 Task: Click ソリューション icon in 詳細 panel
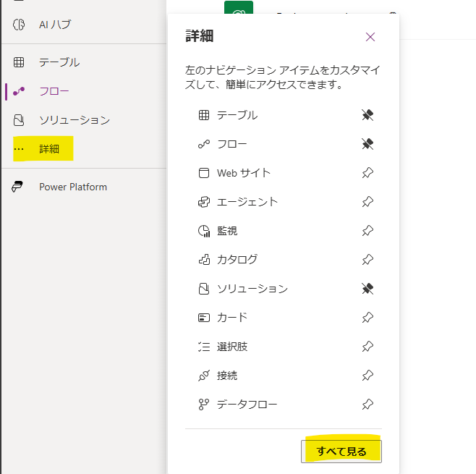pyautogui.click(x=204, y=289)
